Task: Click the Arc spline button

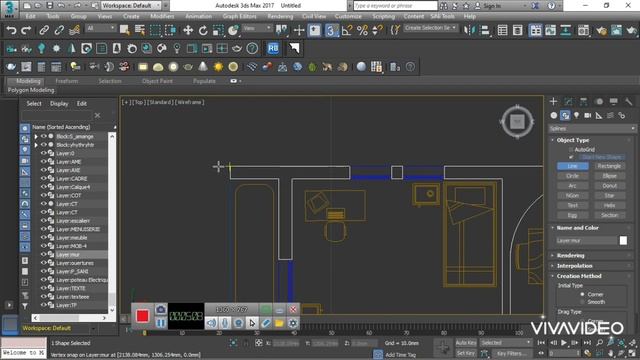Action: [573, 186]
